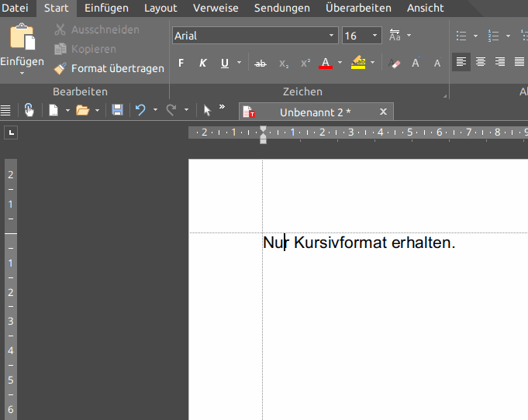Apply red font color
Image resolution: width=528 pixels, height=420 pixels.
coord(326,63)
